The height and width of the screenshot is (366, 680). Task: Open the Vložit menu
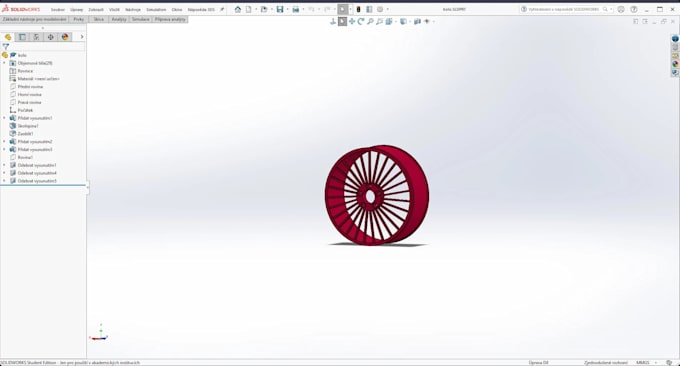pos(114,10)
